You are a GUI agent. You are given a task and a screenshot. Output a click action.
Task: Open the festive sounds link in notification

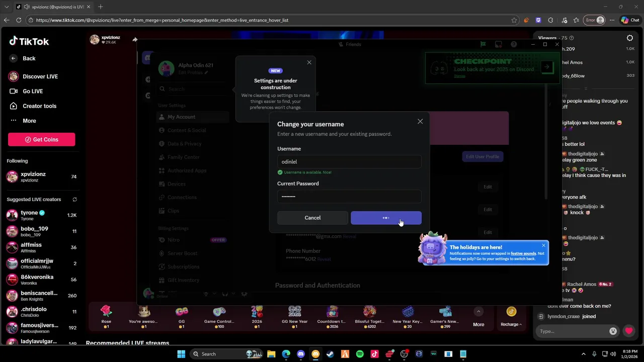click(x=523, y=253)
